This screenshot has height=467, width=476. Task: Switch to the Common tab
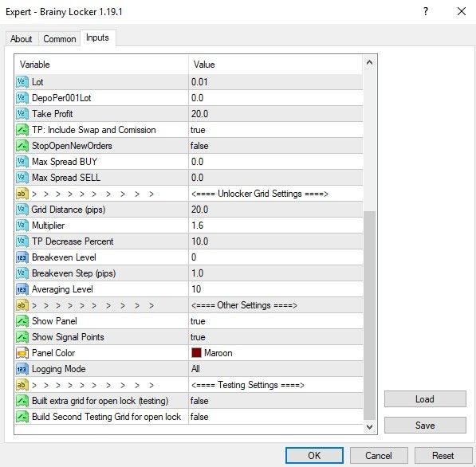tap(60, 39)
